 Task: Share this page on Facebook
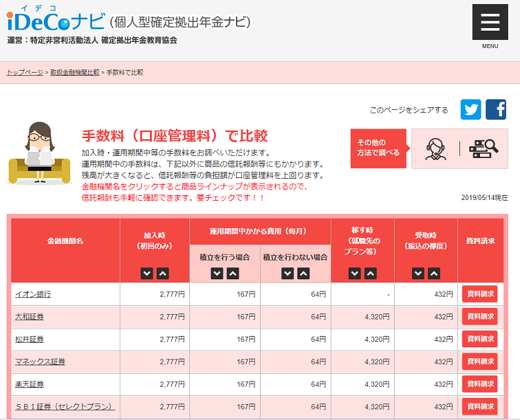click(x=496, y=109)
